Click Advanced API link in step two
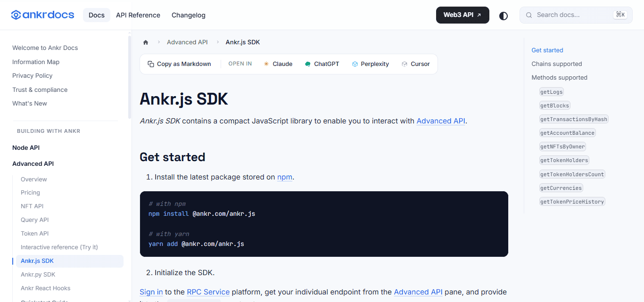Image resolution: width=644 pixels, height=302 pixels. pos(418,292)
